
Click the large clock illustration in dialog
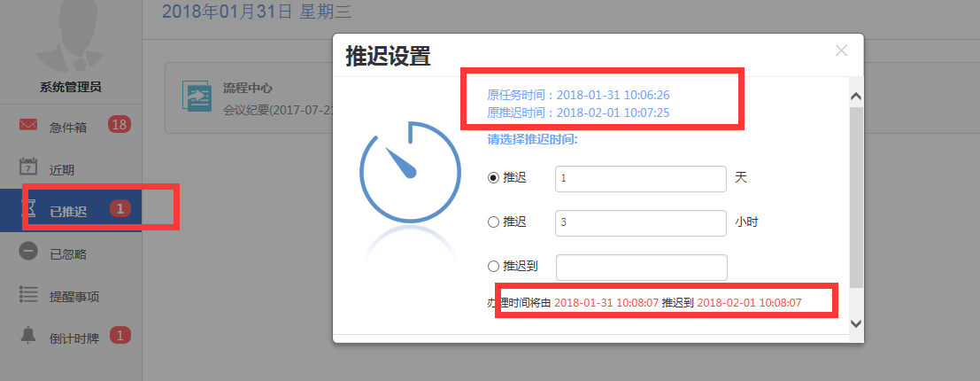pyautogui.click(x=410, y=172)
